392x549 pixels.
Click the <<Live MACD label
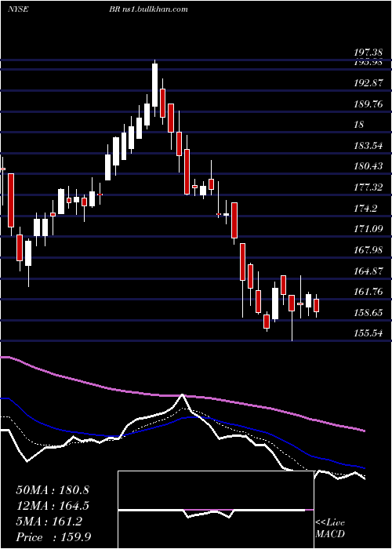(330, 529)
